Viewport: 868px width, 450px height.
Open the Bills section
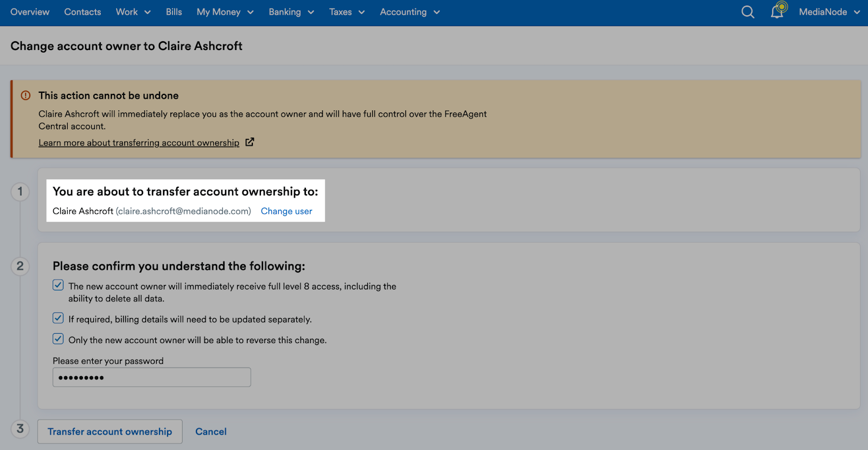174,12
